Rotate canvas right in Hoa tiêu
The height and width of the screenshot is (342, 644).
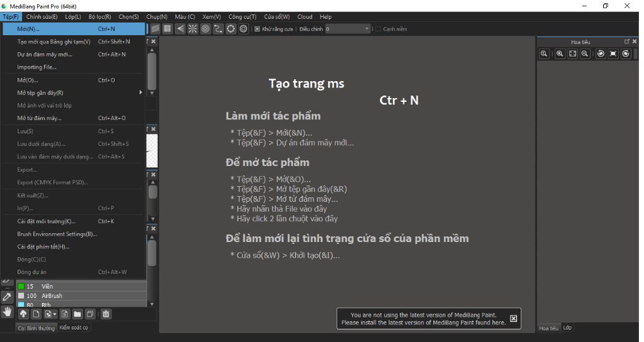(626, 54)
